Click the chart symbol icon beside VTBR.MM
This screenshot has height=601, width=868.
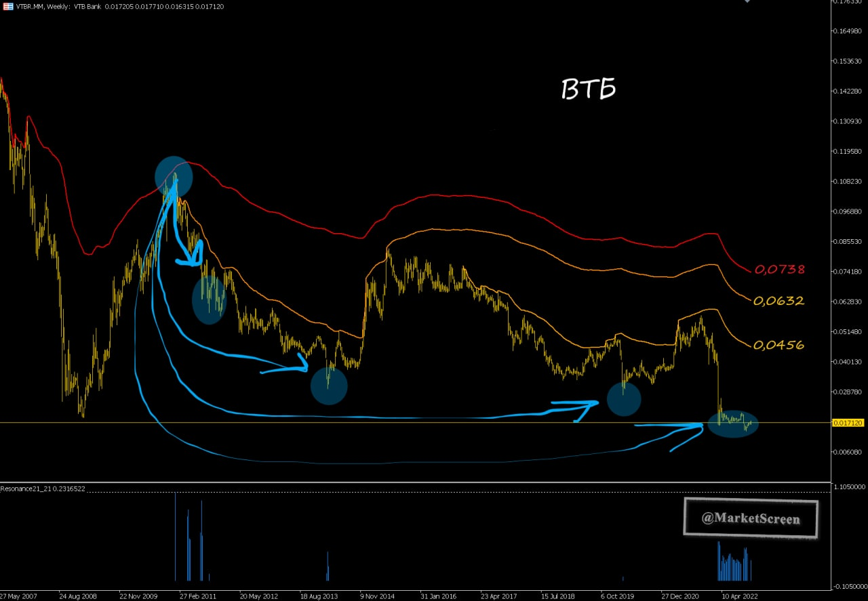(7, 6)
